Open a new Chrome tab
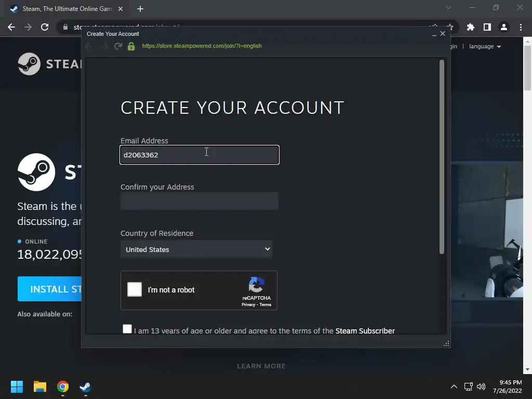Screen dimensions: 532x399 [x=140, y=9]
